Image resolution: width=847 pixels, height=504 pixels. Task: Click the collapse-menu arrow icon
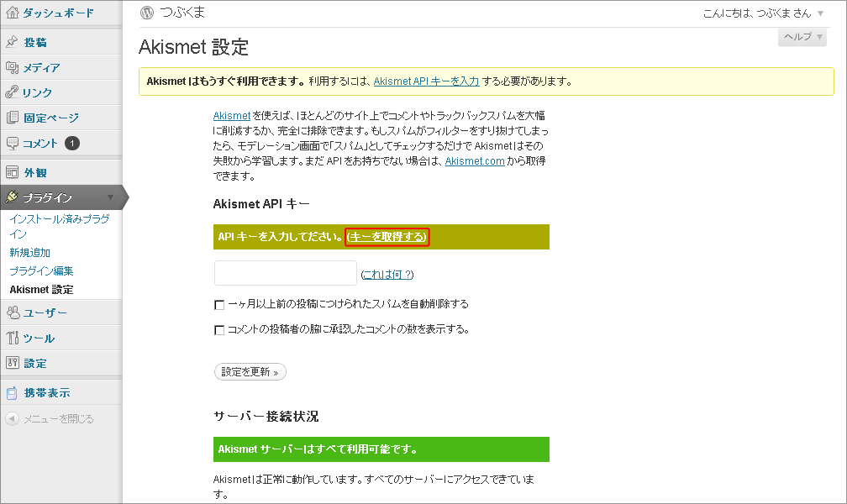[12, 418]
